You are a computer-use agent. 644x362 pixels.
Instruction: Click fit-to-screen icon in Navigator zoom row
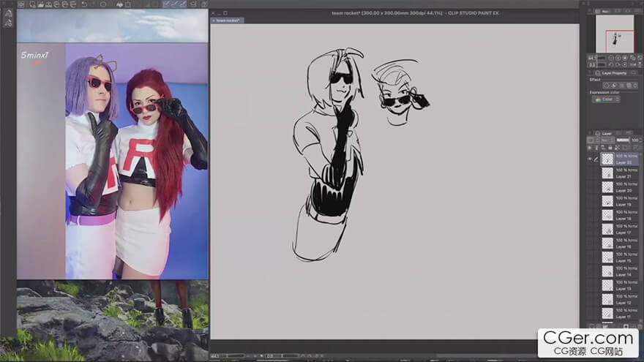coord(633,58)
